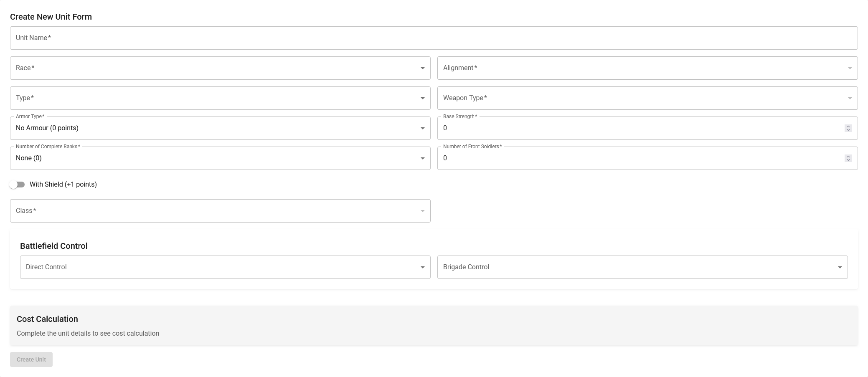
Task: Click the Front Soldiers spinner arrows
Action: [848, 158]
